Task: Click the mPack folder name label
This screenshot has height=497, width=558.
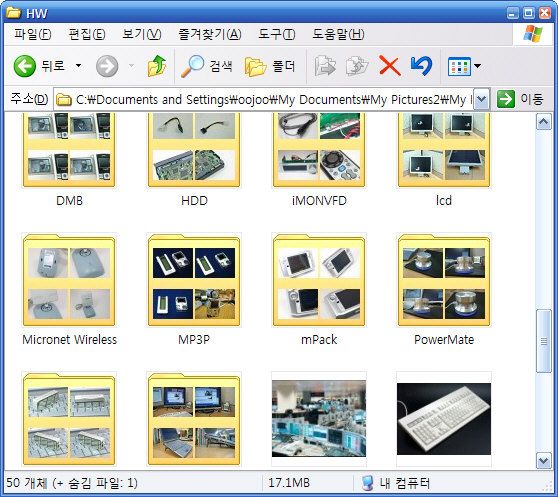Action: pos(319,339)
